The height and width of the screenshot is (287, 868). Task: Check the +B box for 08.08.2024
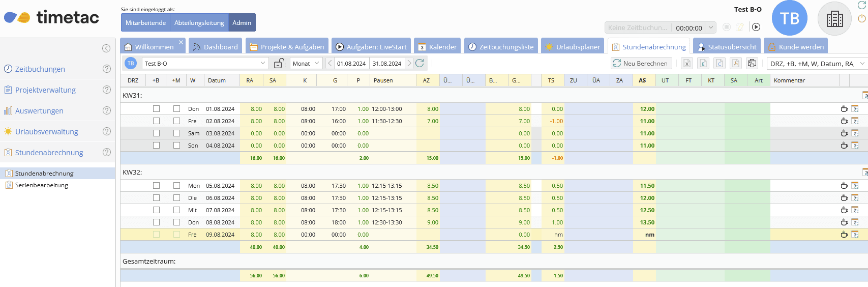coord(156,222)
